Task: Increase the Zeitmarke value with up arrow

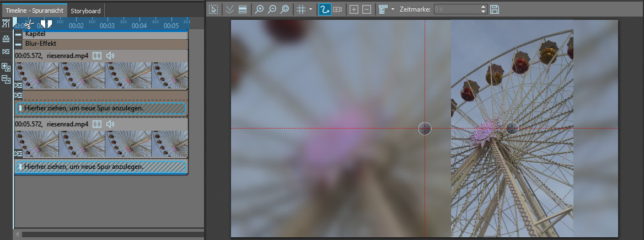Action: click(484, 7)
